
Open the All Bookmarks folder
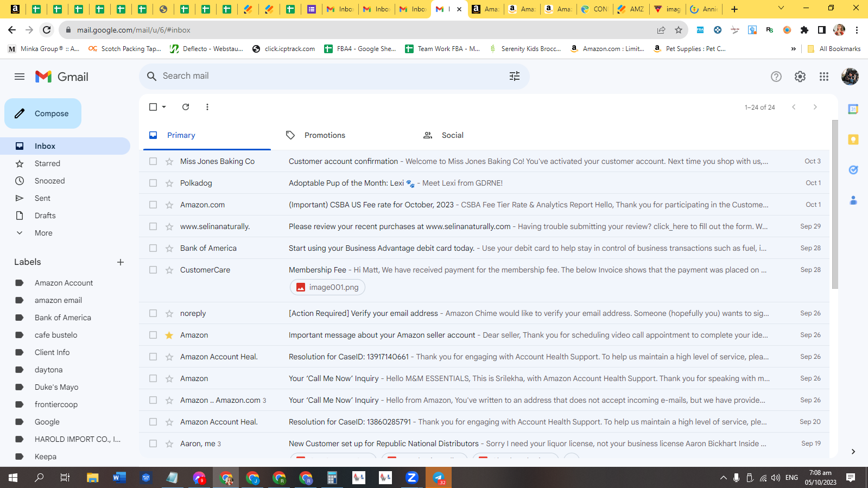pyautogui.click(x=834, y=49)
